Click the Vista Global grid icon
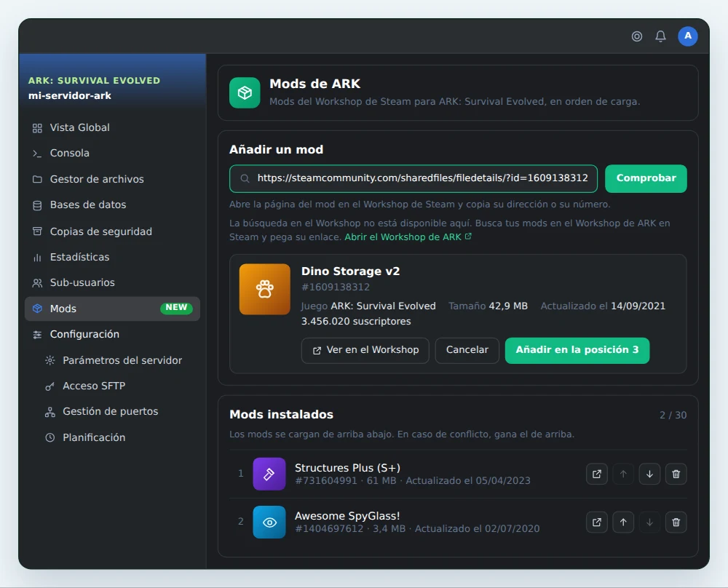The height and width of the screenshot is (588, 728). (x=37, y=128)
